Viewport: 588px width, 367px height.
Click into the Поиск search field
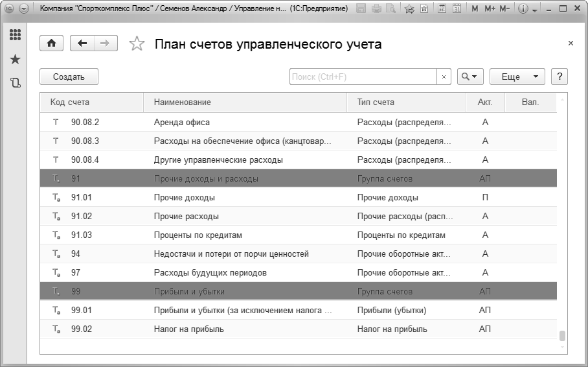pos(363,77)
